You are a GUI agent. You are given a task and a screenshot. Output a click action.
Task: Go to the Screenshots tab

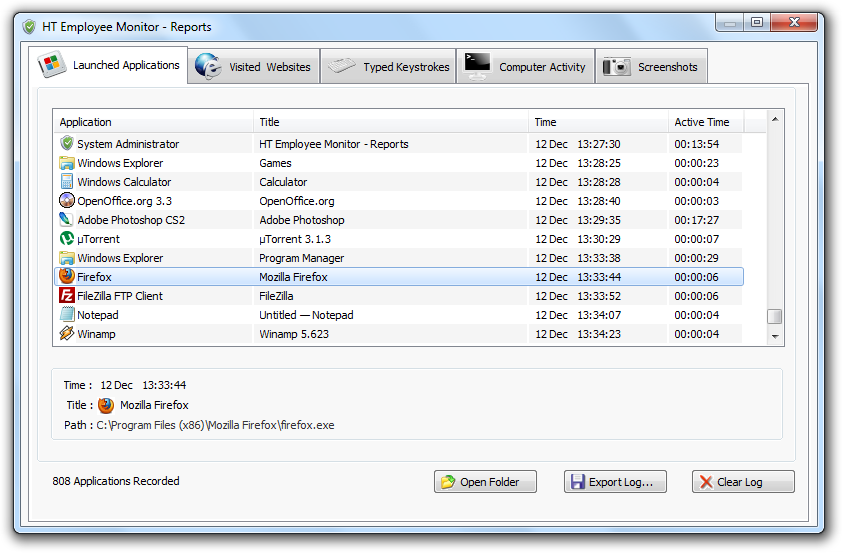(652, 67)
